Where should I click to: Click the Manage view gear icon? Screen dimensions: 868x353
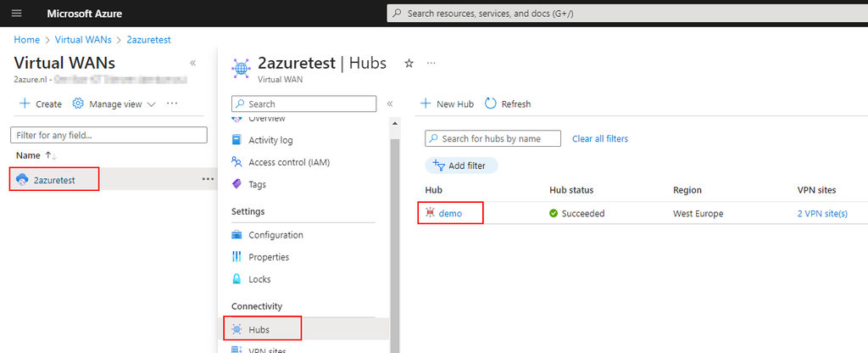click(x=78, y=104)
